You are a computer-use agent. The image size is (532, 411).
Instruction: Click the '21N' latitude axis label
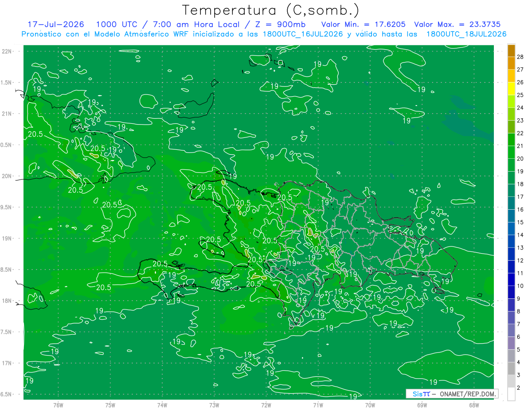(x=7, y=114)
